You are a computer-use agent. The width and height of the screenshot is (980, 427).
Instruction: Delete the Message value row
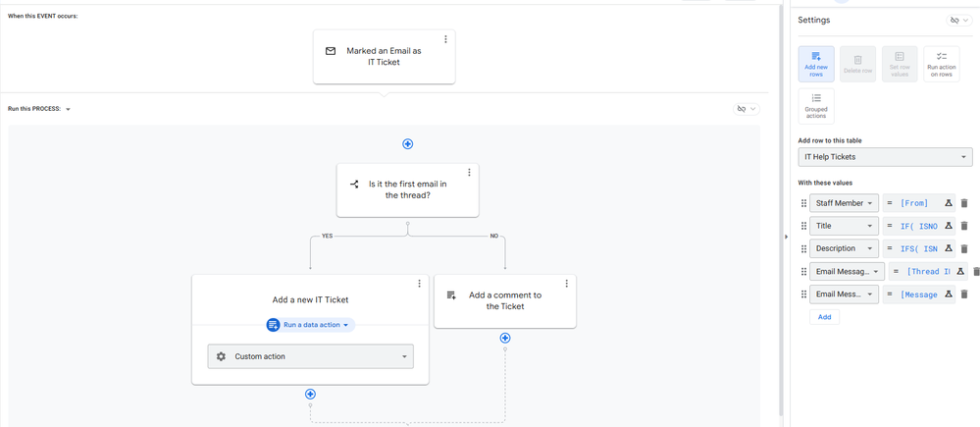pos(964,294)
